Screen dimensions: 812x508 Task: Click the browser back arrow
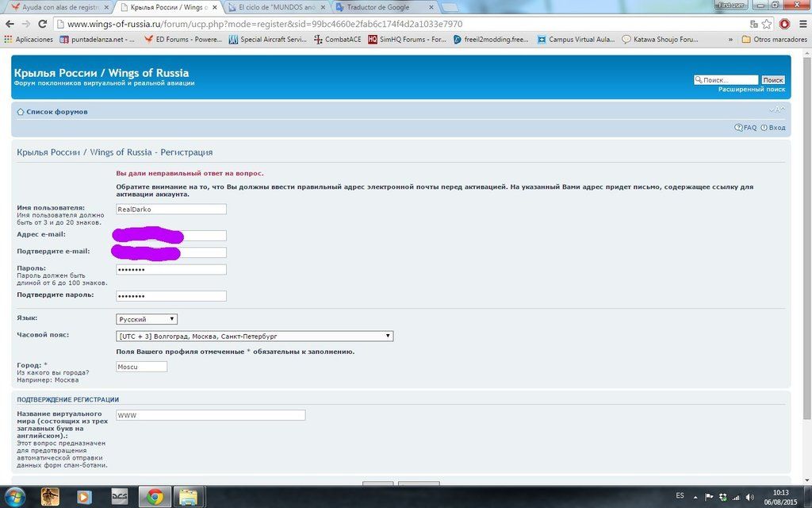point(10,24)
